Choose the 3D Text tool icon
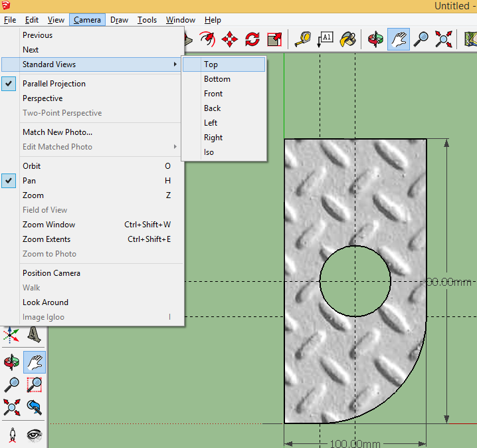Viewport: 477px width, 448px height. point(34,334)
